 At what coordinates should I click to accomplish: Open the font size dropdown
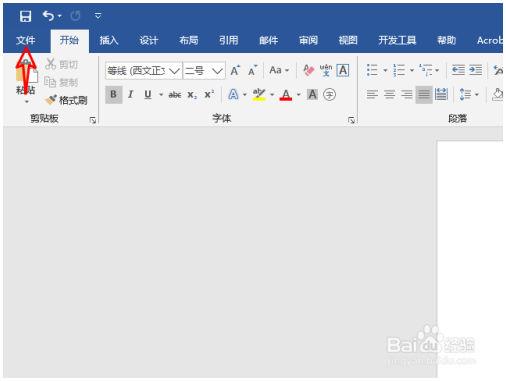pos(217,71)
